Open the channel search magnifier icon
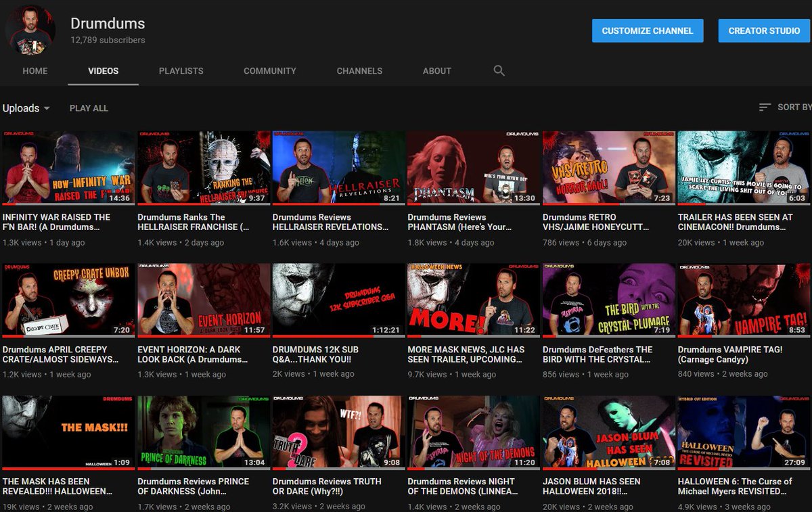This screenshot has width=812, height=512. coord(499,70)
